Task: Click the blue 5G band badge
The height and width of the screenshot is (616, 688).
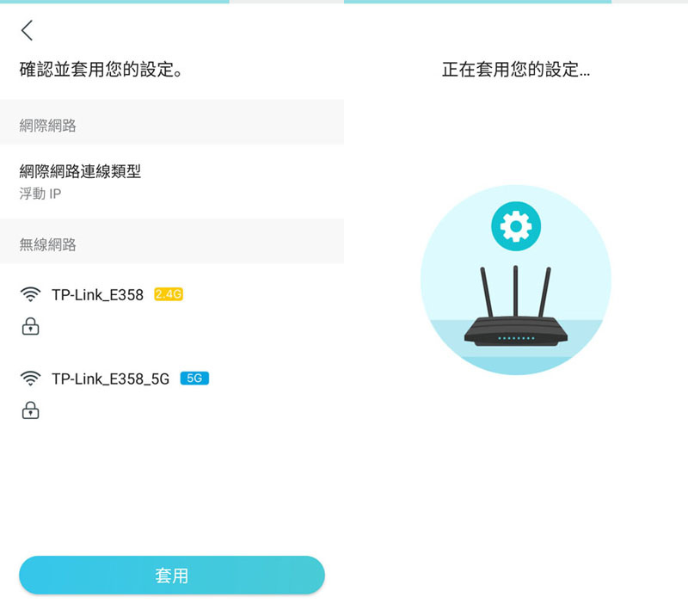Action: 194,378
